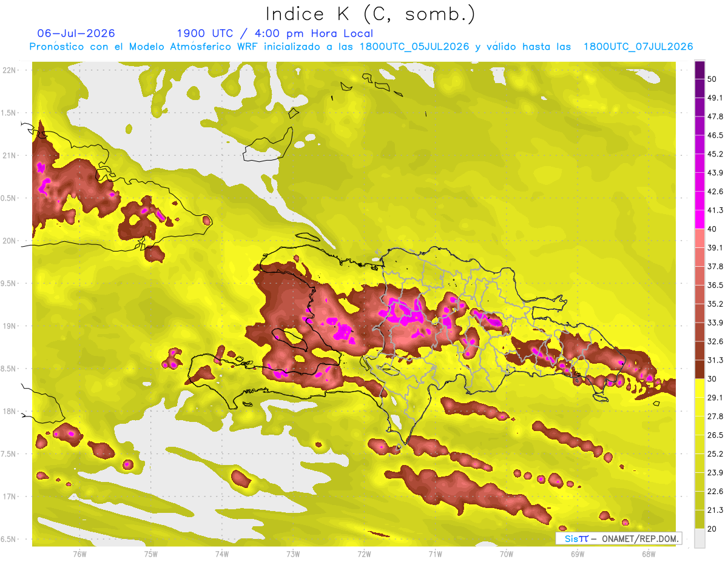Click the WRF model forecast description line
This screenshot has width=728, height=562.
tap(361, 47)
